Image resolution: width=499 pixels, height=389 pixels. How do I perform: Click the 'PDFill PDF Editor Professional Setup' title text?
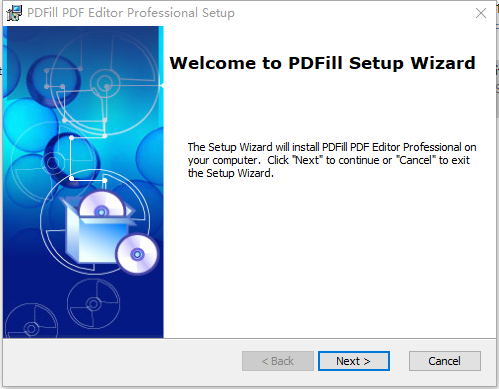pyautogui.click(x=131, y=13)
